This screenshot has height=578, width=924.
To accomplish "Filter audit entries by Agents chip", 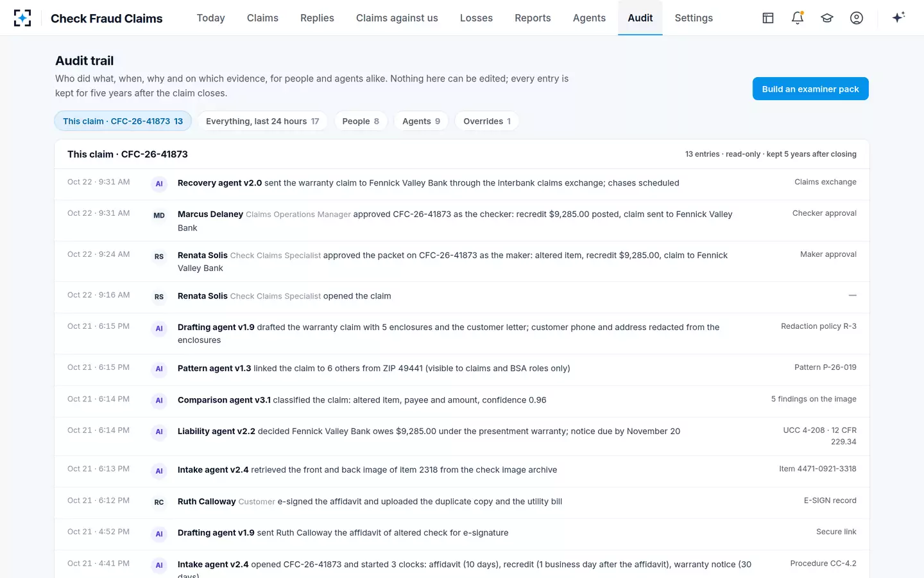I will [421, 121].
